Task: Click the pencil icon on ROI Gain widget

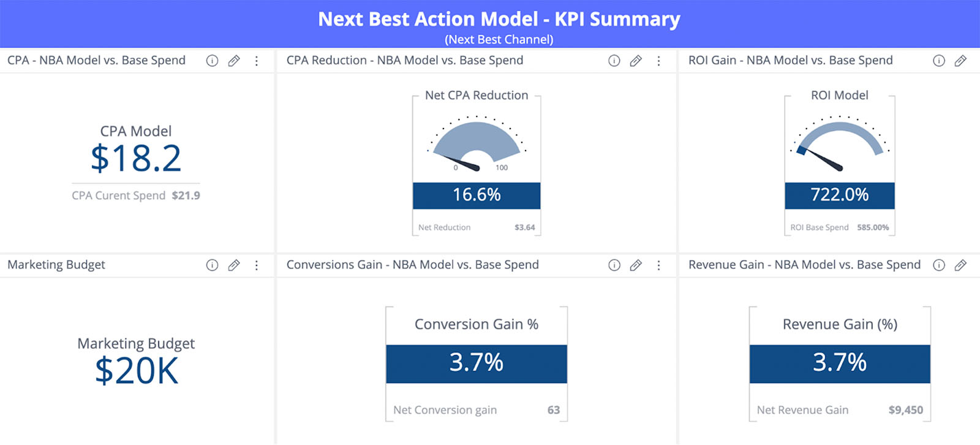Action: click(x=960, y=61)
